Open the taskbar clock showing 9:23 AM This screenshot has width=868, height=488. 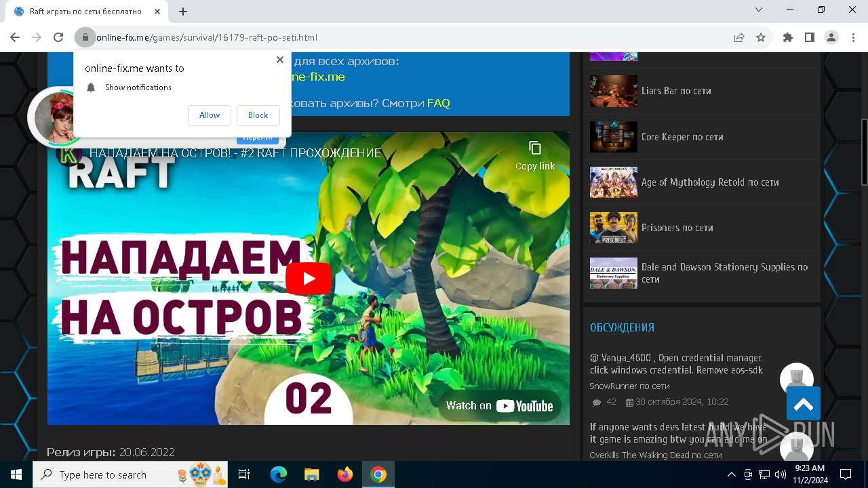pyautogui.click(x=810, y=474)
